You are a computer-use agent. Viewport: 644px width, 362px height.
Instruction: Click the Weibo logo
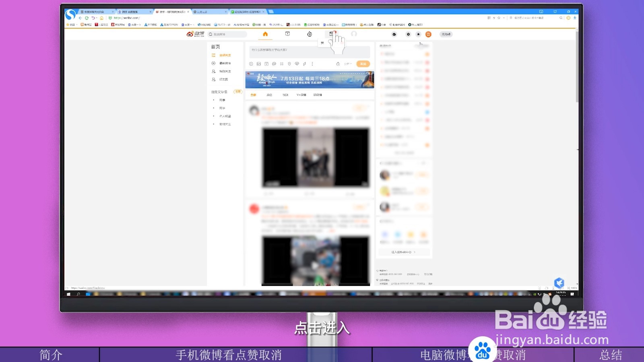point(196,34)
